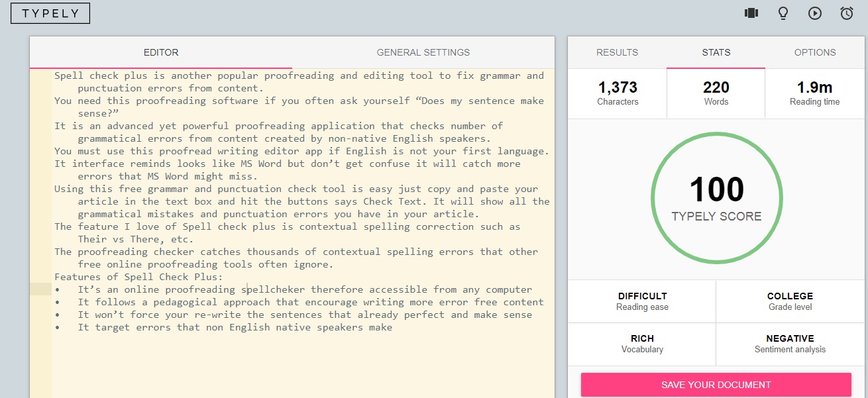Click the line "Features of Spell Check Plus:"
This screenshot has width=868, height=398.
[x=138, y=277]
